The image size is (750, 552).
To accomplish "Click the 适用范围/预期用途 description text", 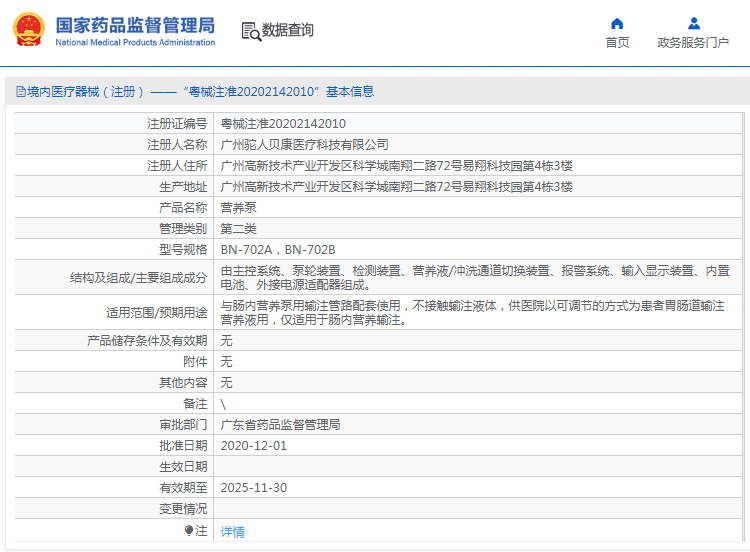I will [x=473, y=312].
